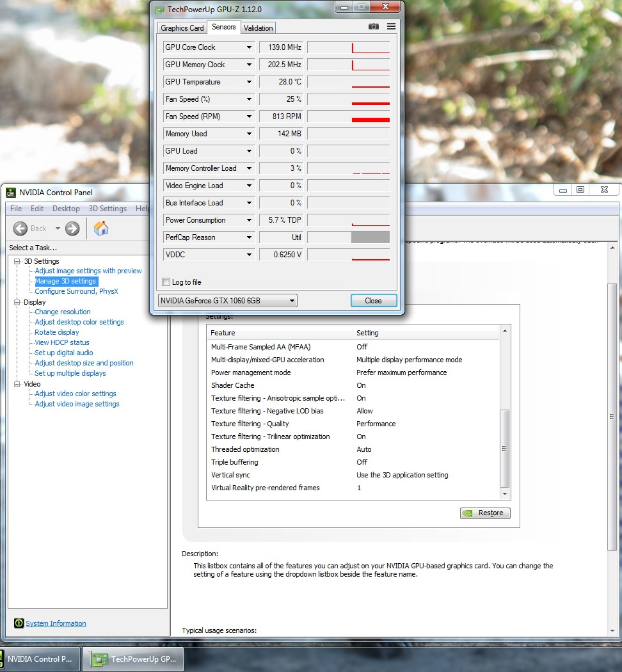The height and width of the screenshot is (672, 622).
Task: Go to NVIDIA Control Panel home icon
Action: [x=101, y=228]
